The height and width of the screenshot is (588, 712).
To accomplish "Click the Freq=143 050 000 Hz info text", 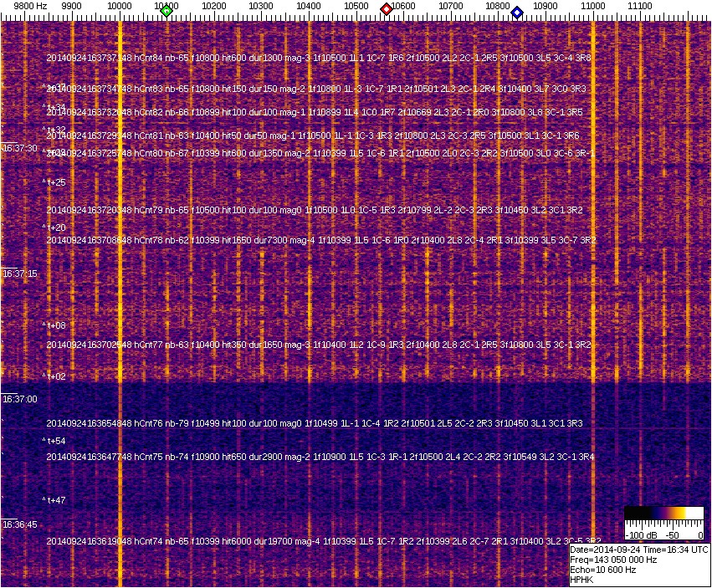I will pyautogui.click(x=613, y=560).
